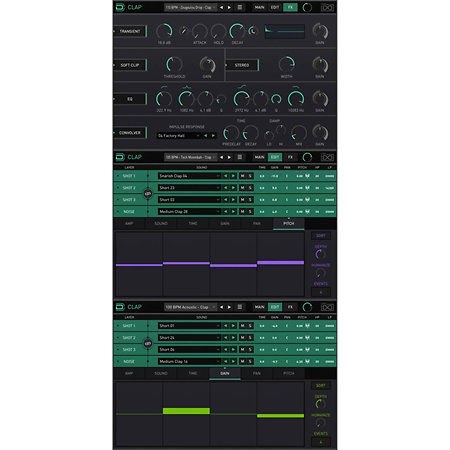The image size is (450, 450).
Task: Toggle the EQ effect module
Action: (130, 99)
